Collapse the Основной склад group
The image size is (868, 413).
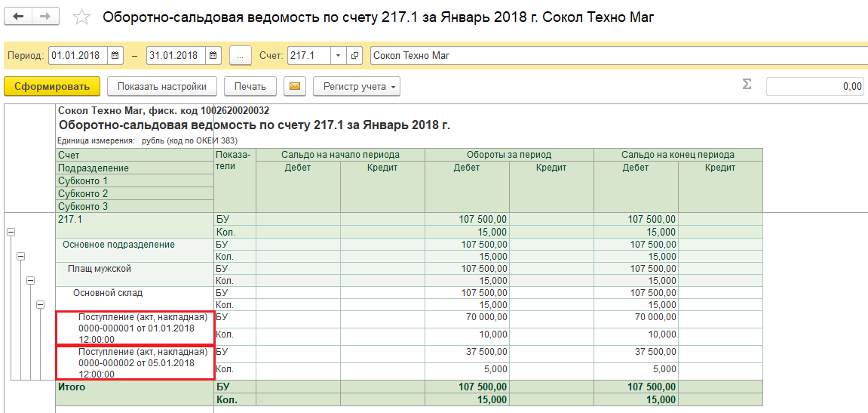pos(41,305)
